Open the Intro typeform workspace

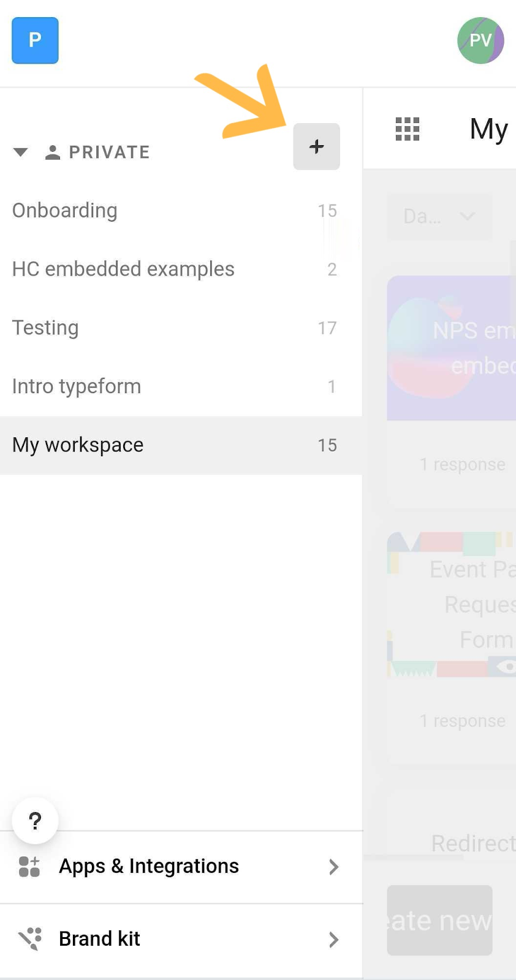tap(77, 386)
